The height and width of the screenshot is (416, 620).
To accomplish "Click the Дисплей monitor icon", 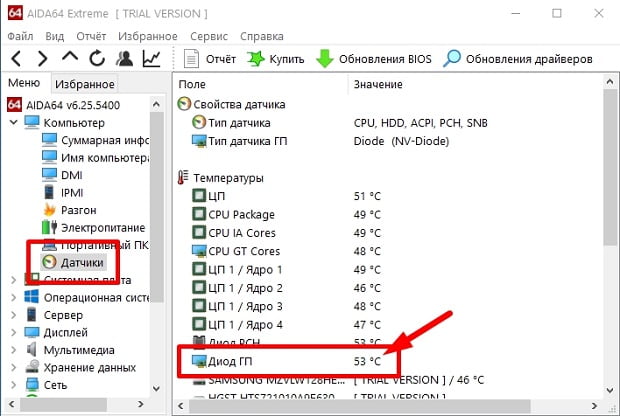I will pyautogui.click(x=32, y=332).
